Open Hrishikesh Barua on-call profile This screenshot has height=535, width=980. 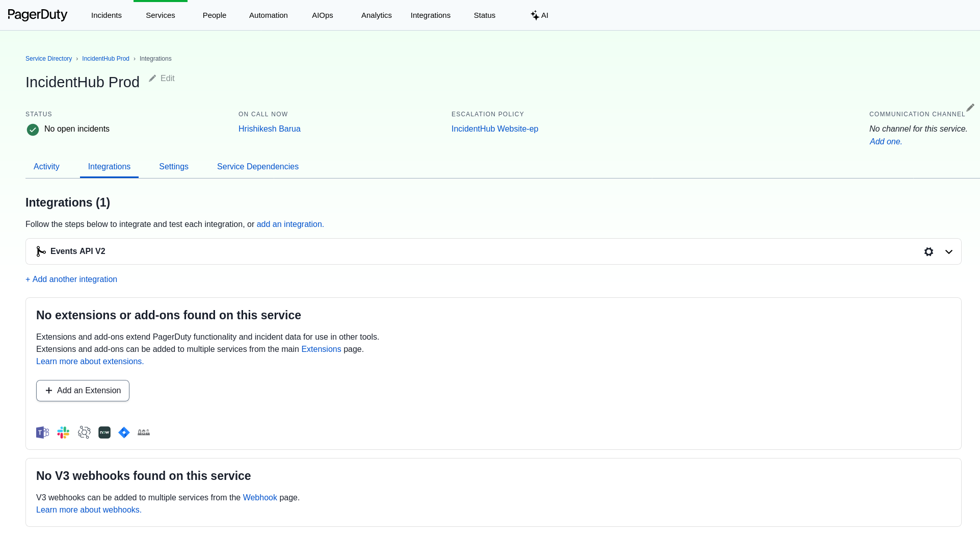tap(270, 129)
